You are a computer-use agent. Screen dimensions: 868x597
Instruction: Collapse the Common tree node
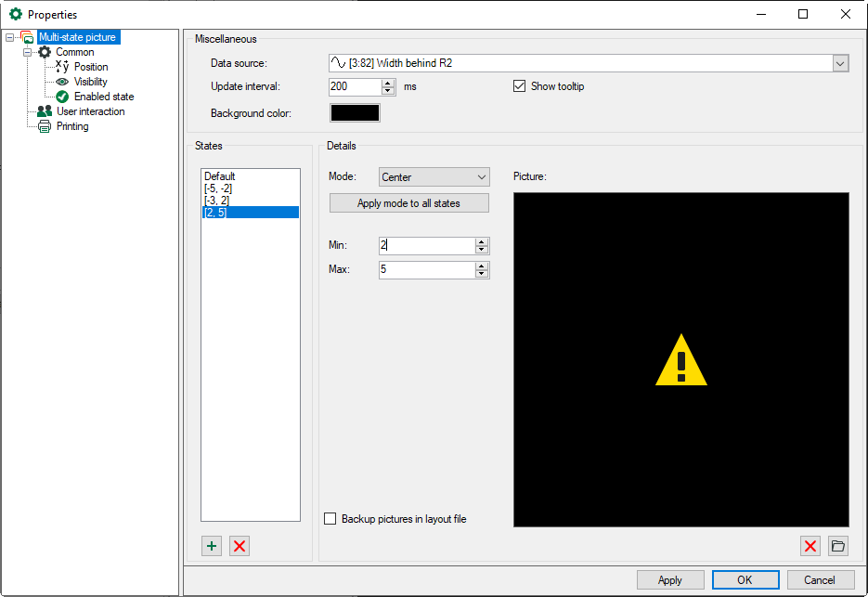(27, 53)
